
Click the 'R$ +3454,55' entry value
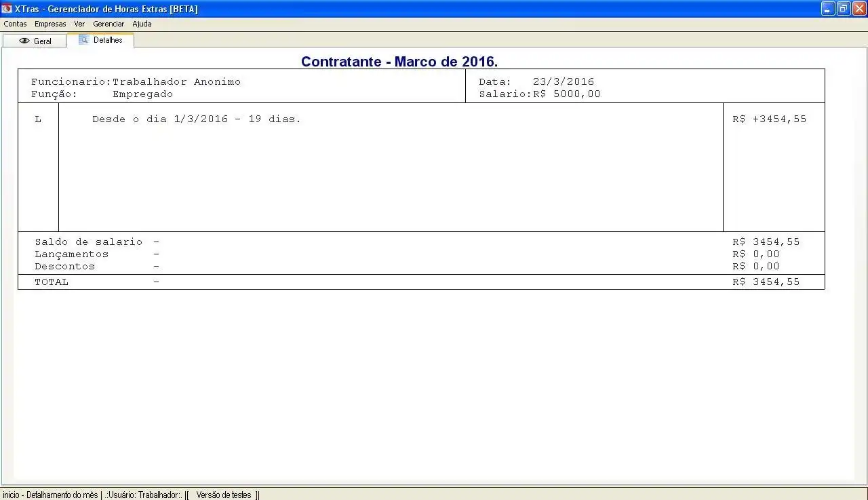(x=770, y=119)
